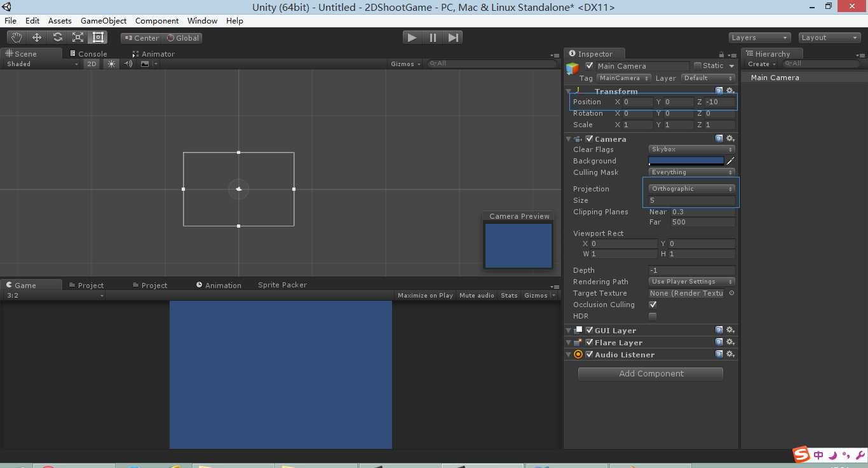
Task: Select the Rect transform tool
Action: 98,38
